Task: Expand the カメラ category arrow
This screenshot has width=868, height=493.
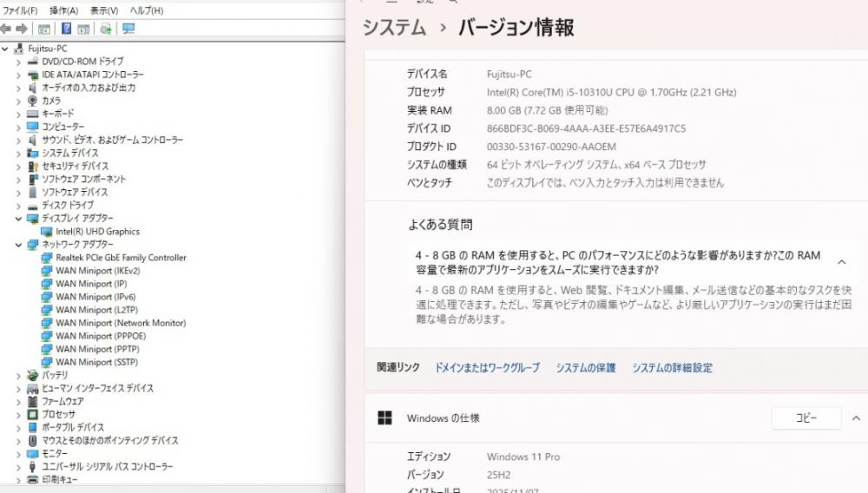Action: point(18,102)
